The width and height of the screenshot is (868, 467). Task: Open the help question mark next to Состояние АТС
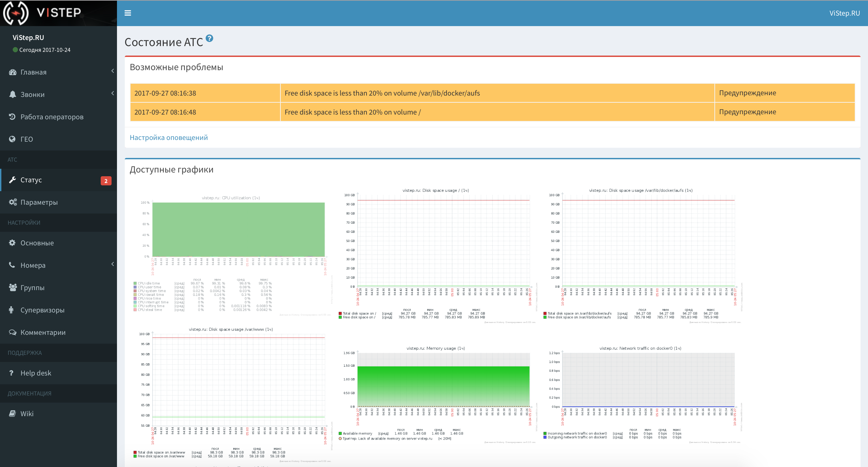(210, 38)
